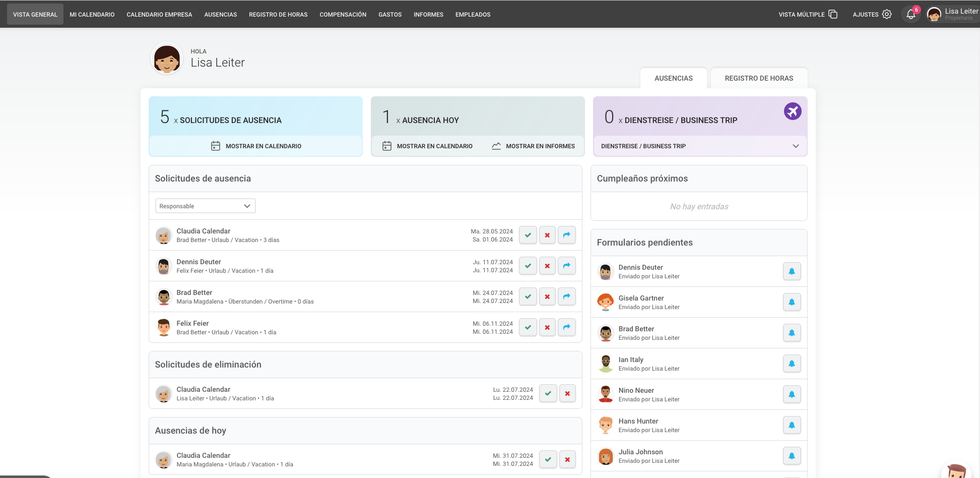Show absence requests in calendar
Viewport: 980px width, 478px height.
tap(256, 146)
